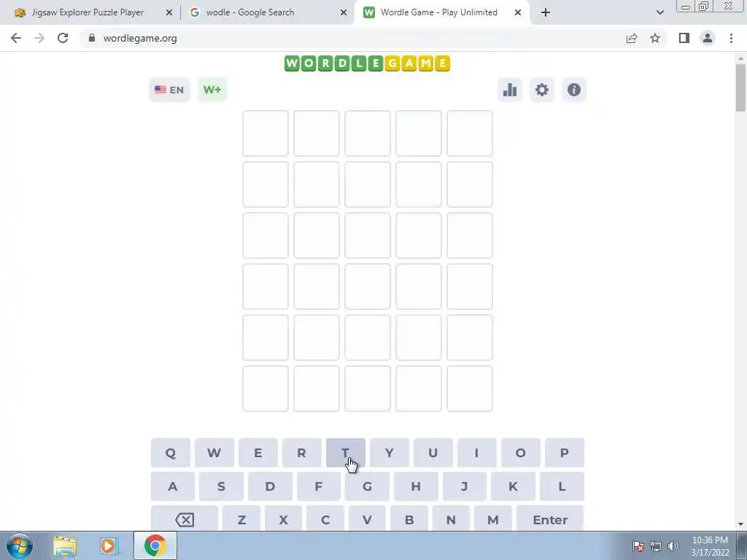
Task: Tap the B key
Action: click(409, 519)
